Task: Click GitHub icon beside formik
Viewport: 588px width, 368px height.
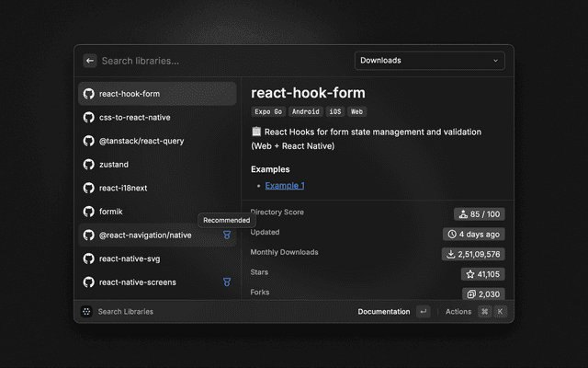Action: click(x=89, y=212)
